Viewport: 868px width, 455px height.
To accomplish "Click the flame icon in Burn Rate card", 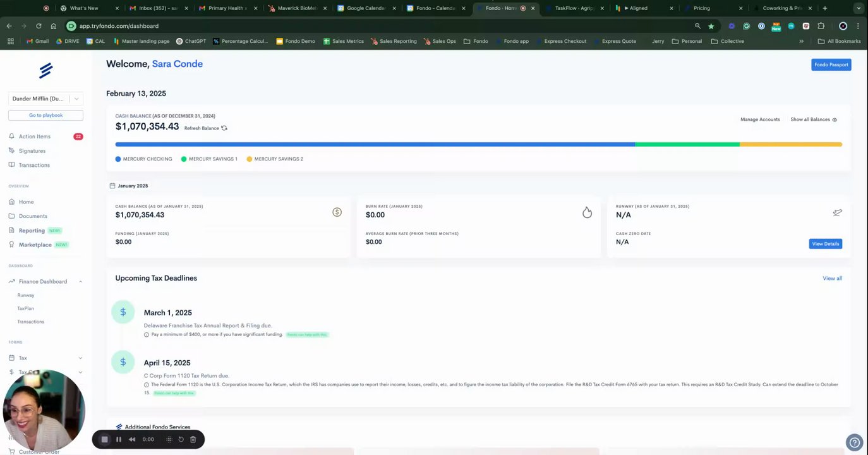I will pyautogui.click(x=587, y=212).
